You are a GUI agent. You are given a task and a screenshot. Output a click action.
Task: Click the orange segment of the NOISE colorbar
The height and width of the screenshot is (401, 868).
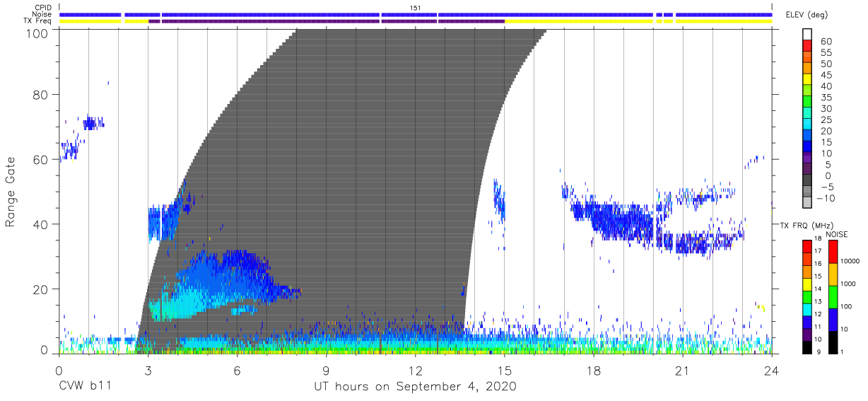click(x=833, y=274)
